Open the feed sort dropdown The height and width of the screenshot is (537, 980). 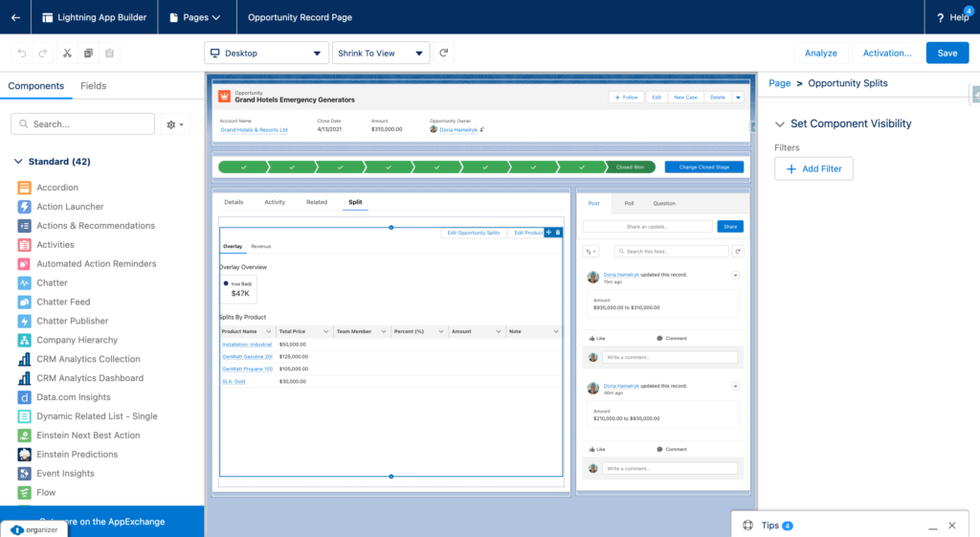(590, 252)
